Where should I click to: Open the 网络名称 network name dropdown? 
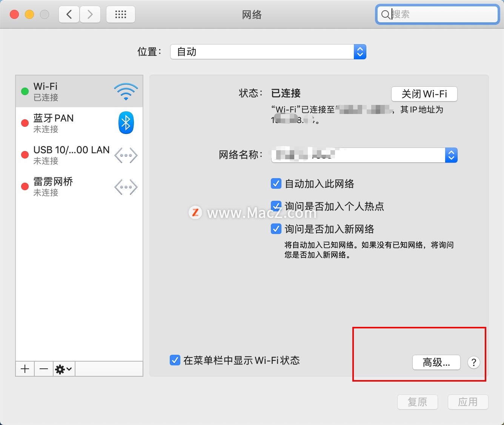pyautogui.click(x=364, y=155)
